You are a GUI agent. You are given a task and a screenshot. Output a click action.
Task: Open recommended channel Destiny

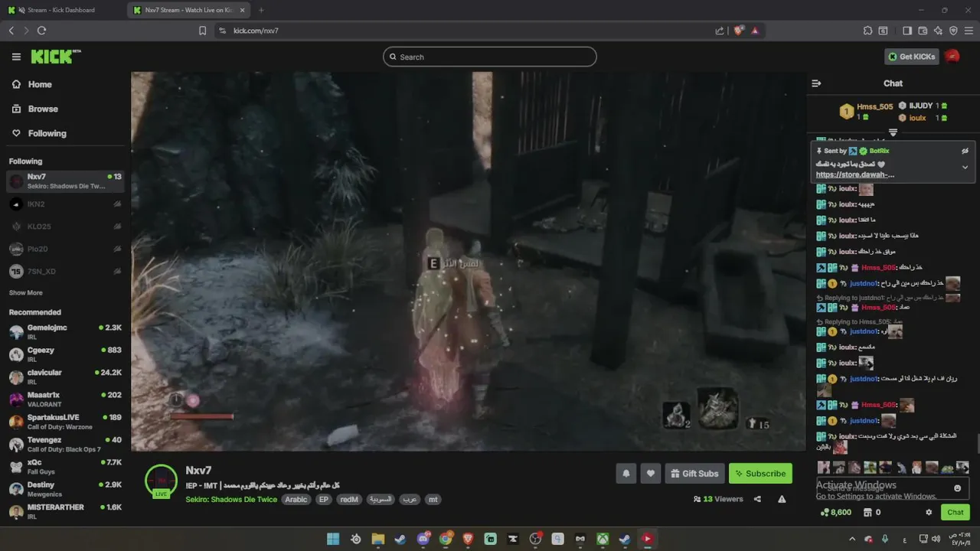point(65,489)
